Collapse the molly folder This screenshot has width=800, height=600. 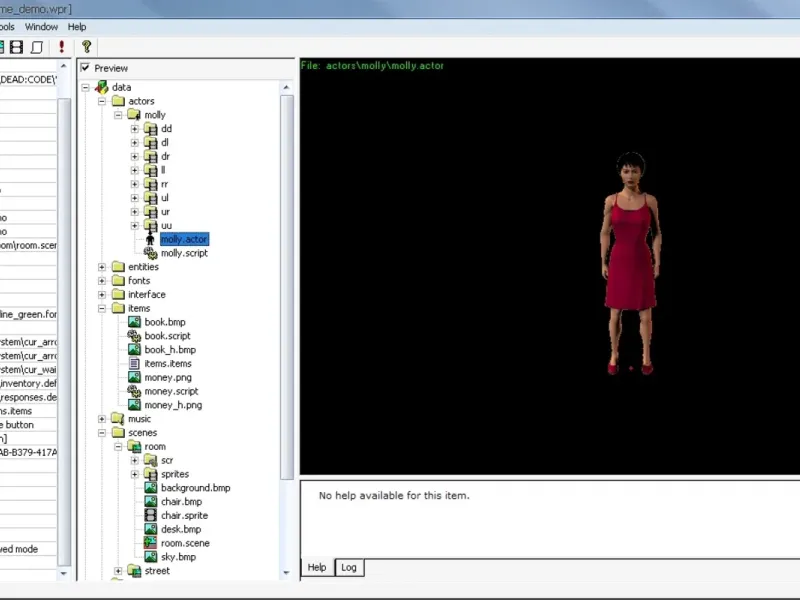(x=118, y=115)
